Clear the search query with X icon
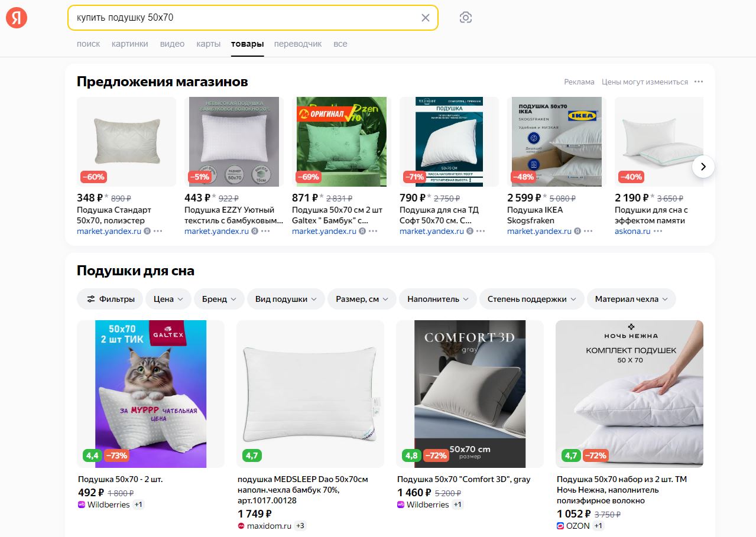 click(x=425, y=18)
